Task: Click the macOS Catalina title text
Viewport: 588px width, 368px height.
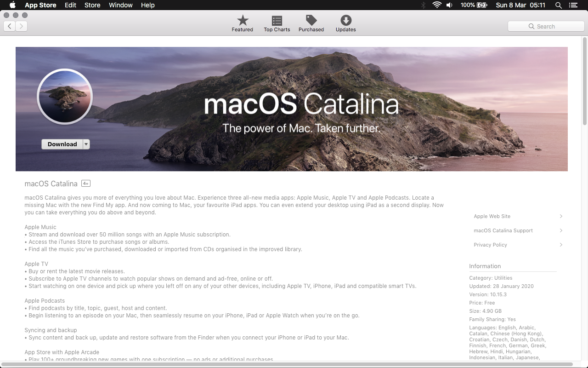Action: pyautogui.click(x=51, y=184)
